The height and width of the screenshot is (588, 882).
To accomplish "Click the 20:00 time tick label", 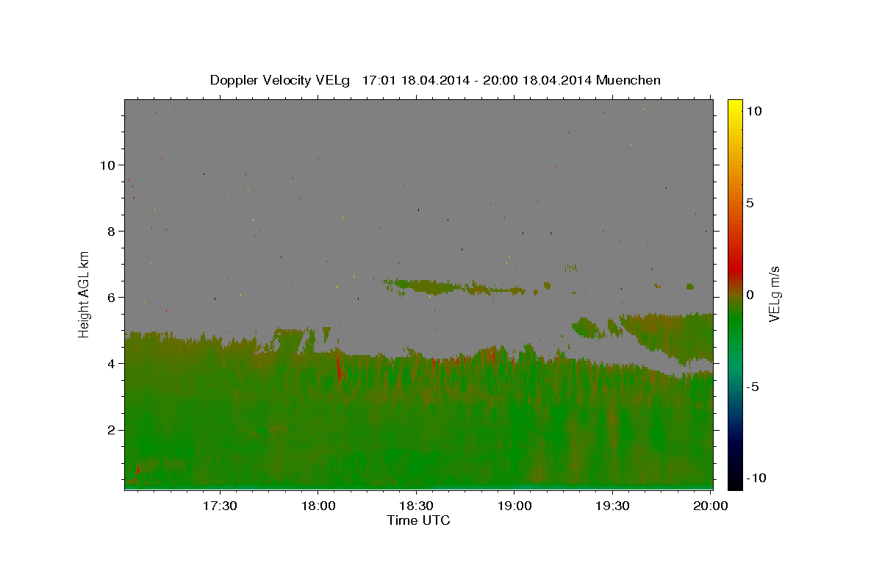I will 711,506.
